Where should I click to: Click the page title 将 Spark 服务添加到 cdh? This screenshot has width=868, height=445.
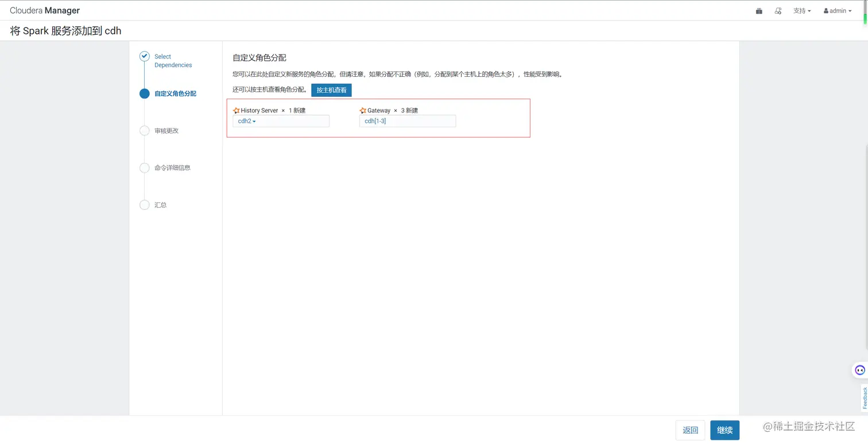(65, 31)
